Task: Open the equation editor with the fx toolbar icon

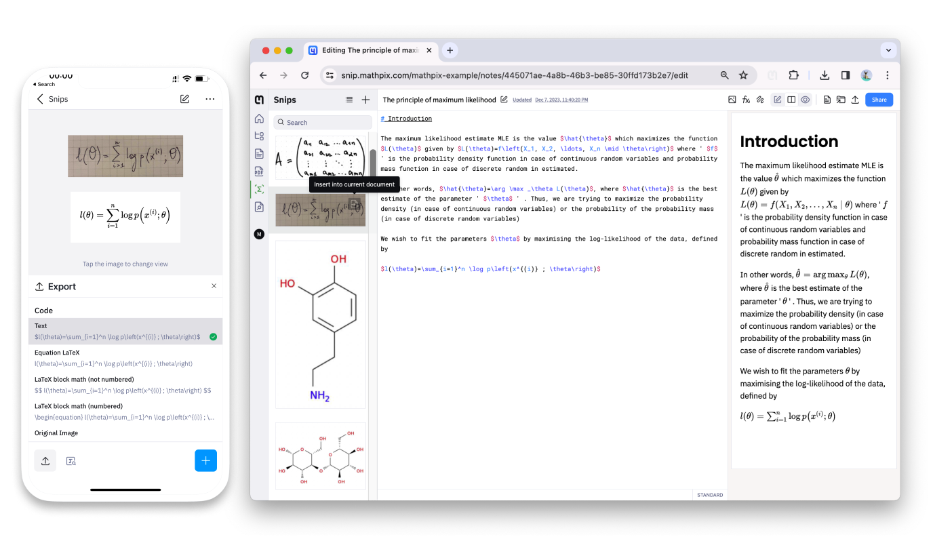Action: click(746, 99)
